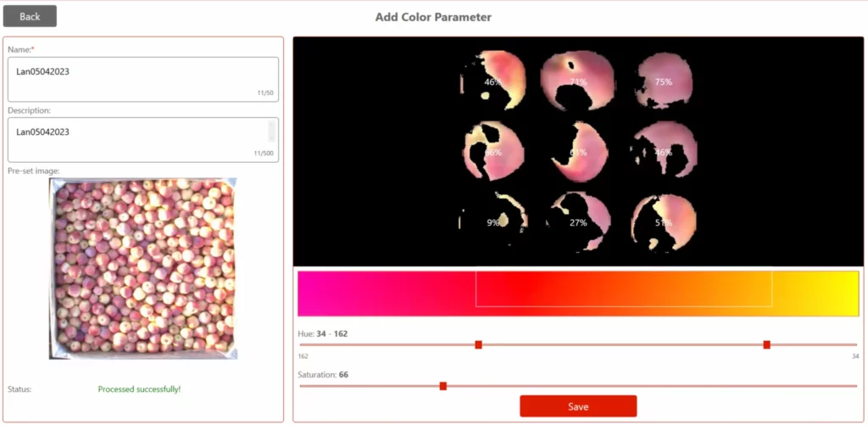Click the right Hue slider handle

click(x=766, y=344)
